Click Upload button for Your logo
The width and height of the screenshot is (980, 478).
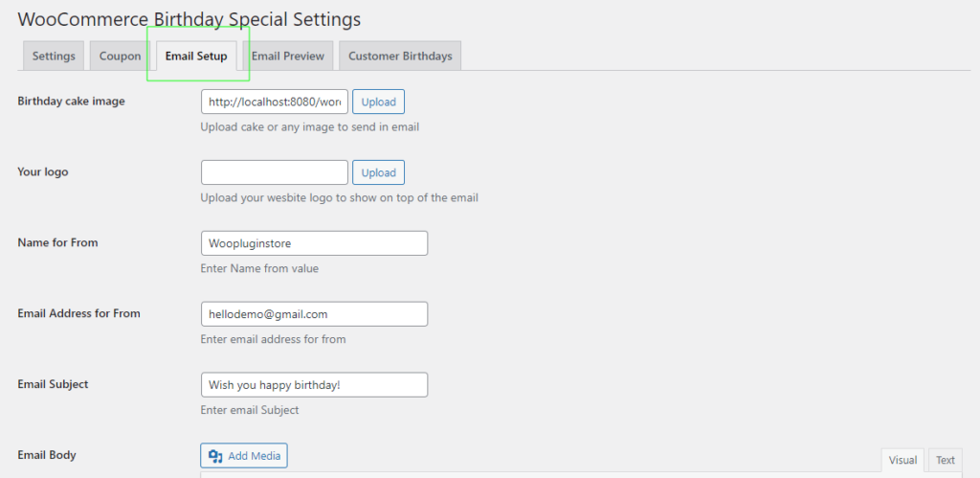tap(378, 172)
